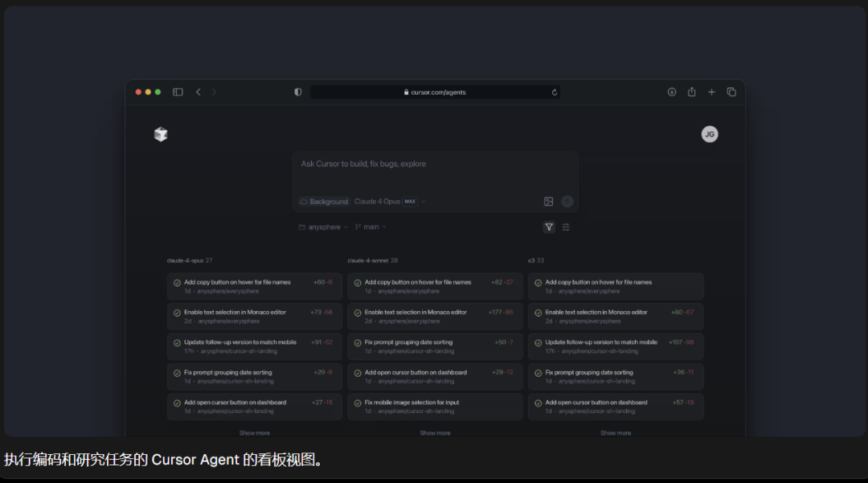The height and width of the screenshot is (483, 868).
Task: Show more under claude-4-sonnet column
Action: pos(435,433)
